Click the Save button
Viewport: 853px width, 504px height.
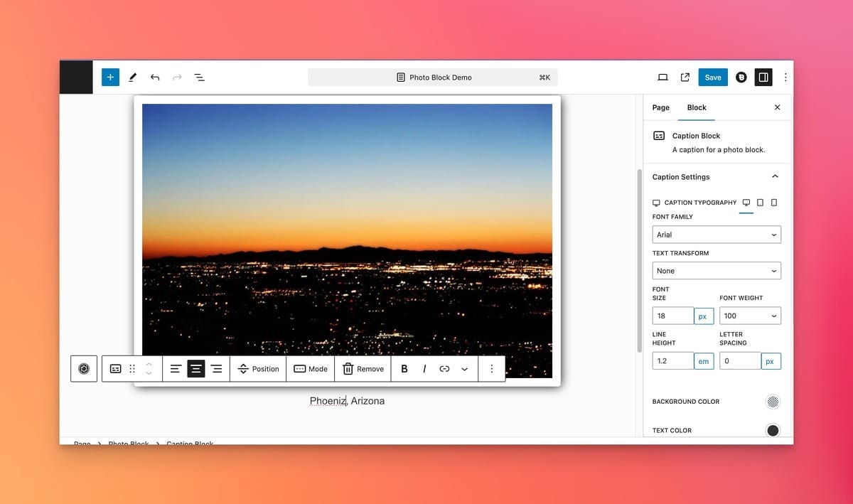[x=712, y=77]
